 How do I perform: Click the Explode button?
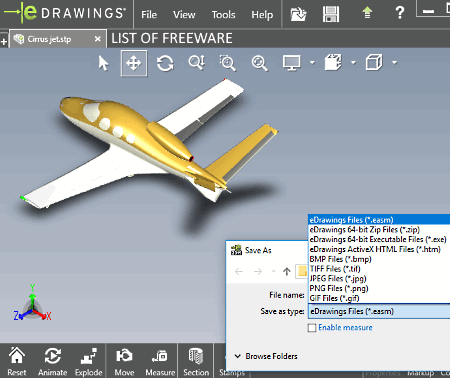[88, 361]
